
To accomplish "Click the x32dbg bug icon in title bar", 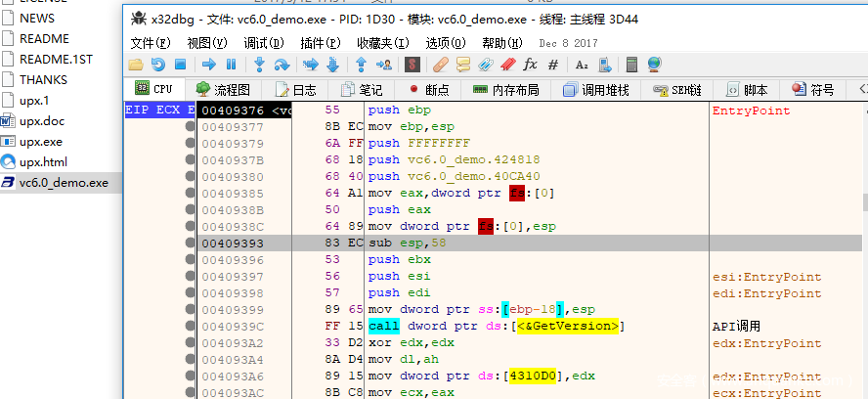I will point(138,20).
